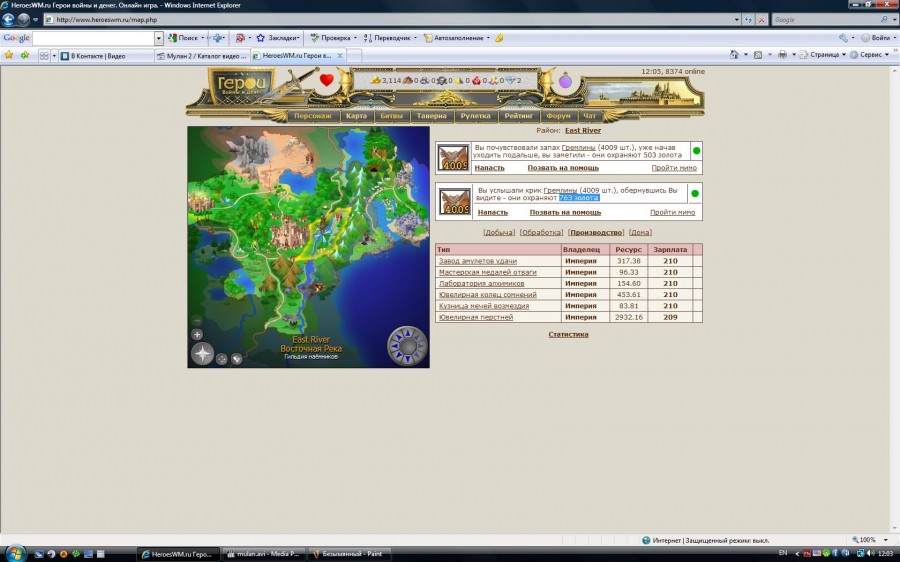
Task: Switch to the [Обработка] facilities list
Action: (541, 232)
